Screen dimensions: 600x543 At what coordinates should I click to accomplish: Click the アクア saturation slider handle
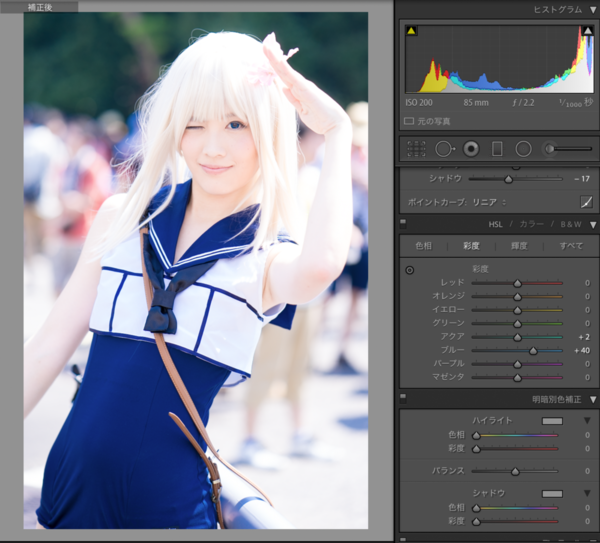[517, 338]
